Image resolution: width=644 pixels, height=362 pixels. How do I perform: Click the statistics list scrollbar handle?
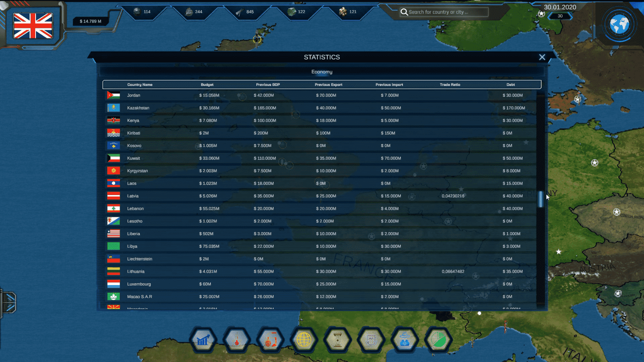[541, 199]
